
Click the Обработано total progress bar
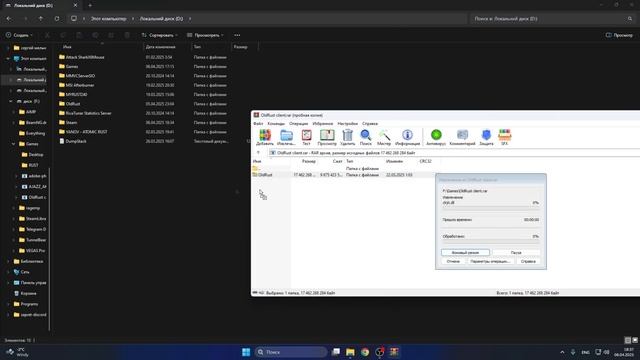[491, 242]
